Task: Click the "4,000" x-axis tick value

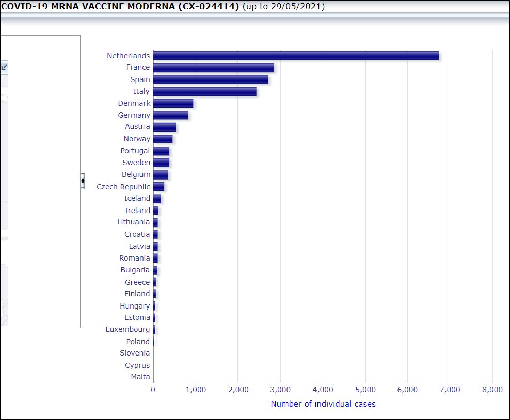Action: coord(323,390)
